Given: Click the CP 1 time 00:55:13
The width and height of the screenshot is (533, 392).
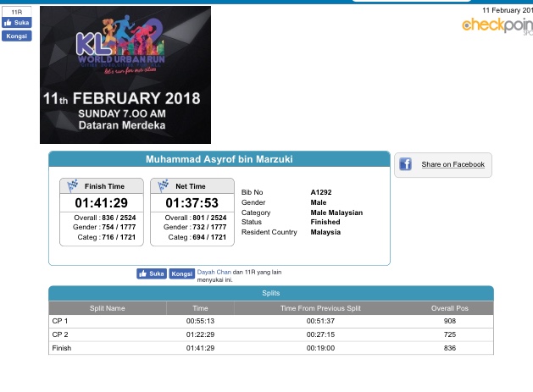Looking at the screenshot, I should (x=200, y=321).
